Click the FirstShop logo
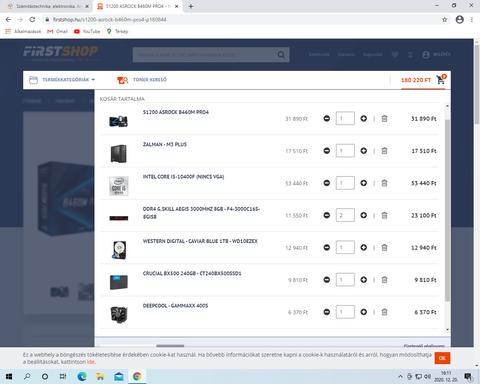 [61, 53]
